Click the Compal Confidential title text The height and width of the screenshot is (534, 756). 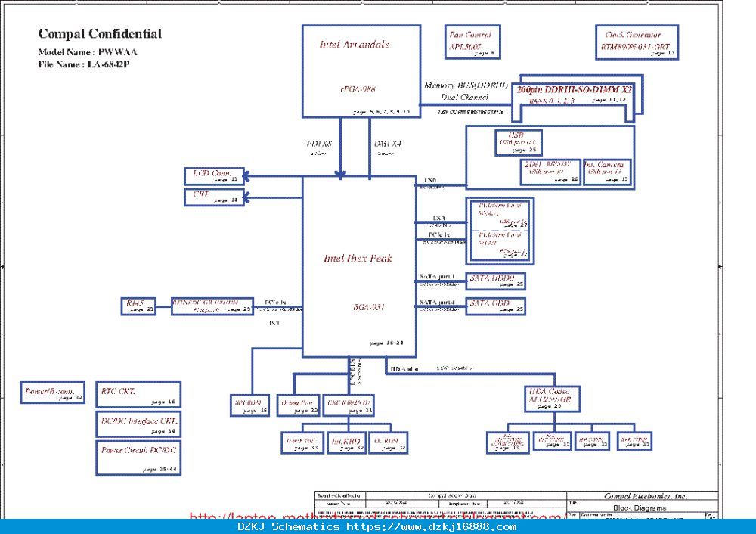coord(100,34)
